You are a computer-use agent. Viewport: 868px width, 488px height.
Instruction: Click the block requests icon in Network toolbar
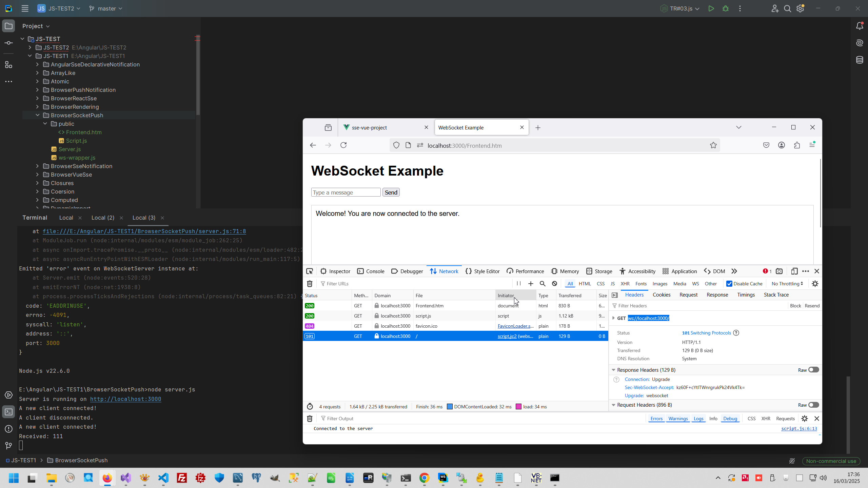coord(554,284)
